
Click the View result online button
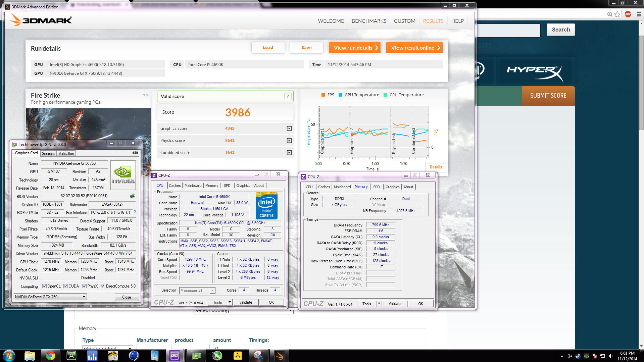click(414, 48)
